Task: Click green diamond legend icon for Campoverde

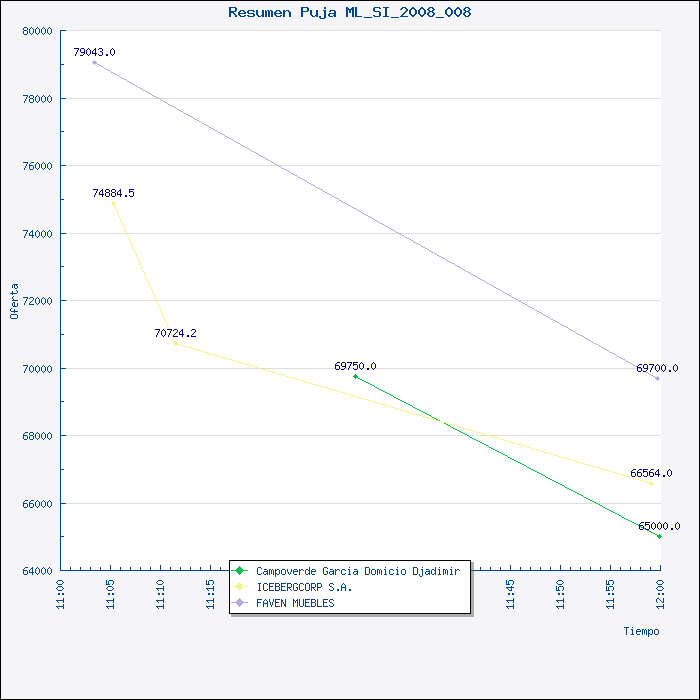Action: coord(240,571)
